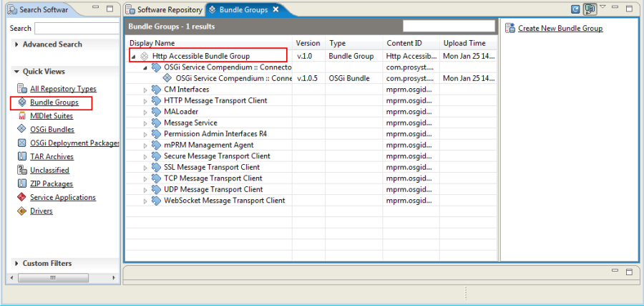Close the Bundle Groups tab
This screenshot has width=644, height=306.
pos(276,9)
